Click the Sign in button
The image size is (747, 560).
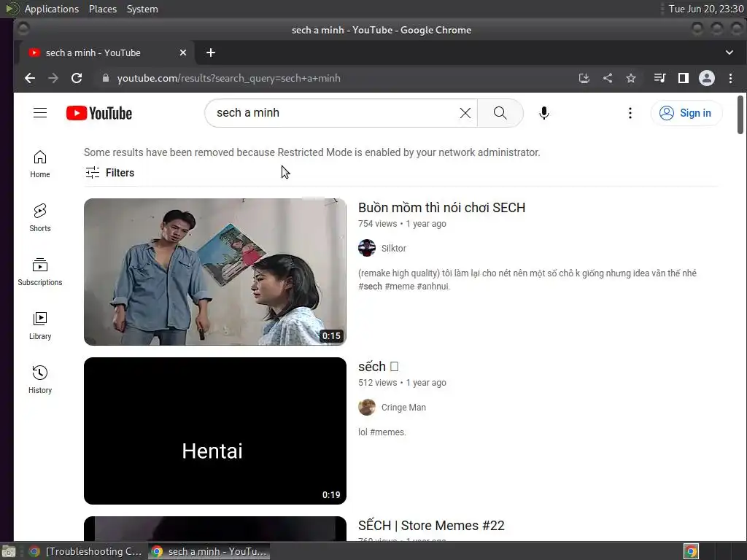click(686, 113)
